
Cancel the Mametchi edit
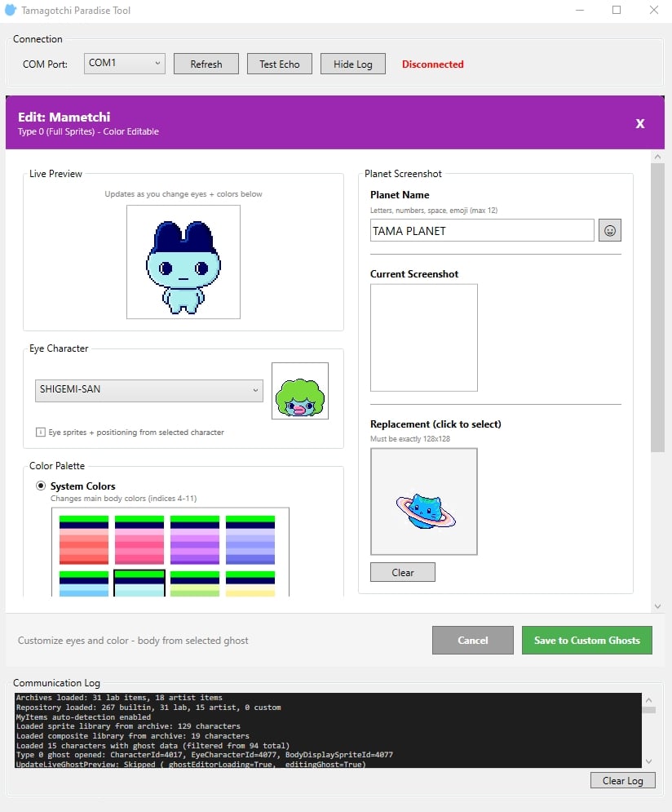[x=472, y=640]
